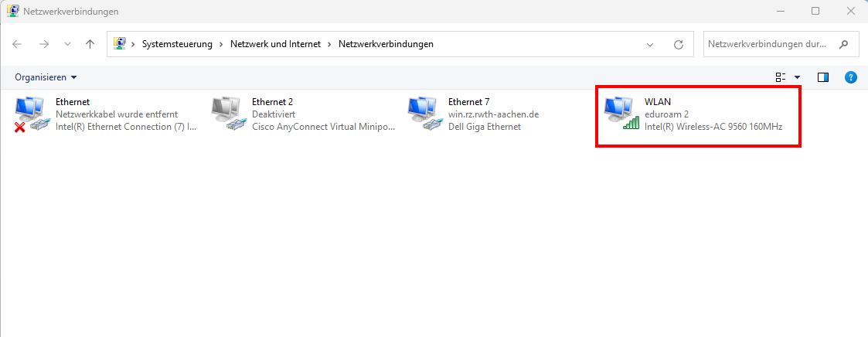
Task: Click the 'Ethernet 2' connection name
Action: tap(272, 102)
